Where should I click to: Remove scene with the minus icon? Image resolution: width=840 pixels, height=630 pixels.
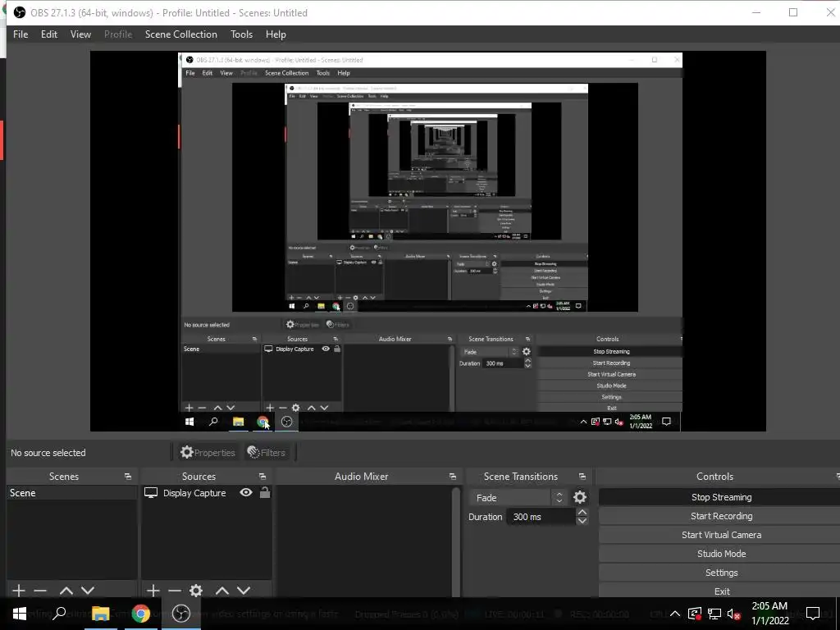point(40,591)
